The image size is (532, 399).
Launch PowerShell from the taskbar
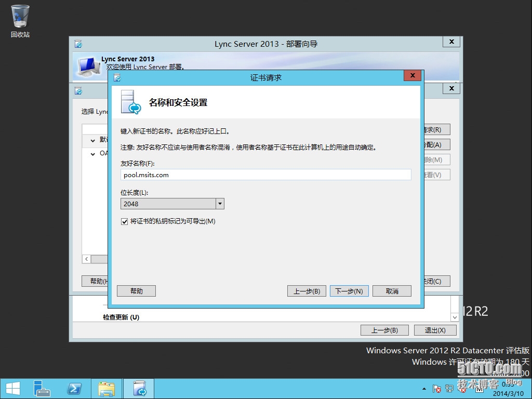tap(74, 389)
